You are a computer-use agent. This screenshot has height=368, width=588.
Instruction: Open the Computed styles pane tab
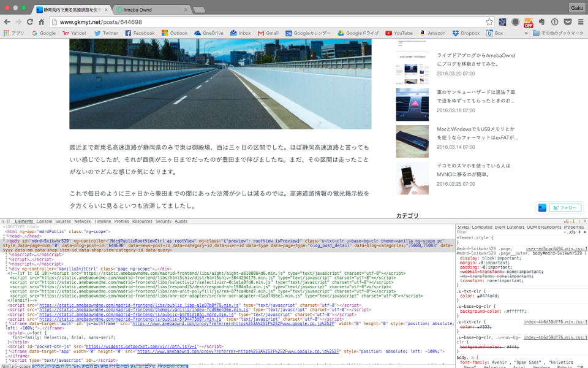pyautogui.click(x=482, y=227)
